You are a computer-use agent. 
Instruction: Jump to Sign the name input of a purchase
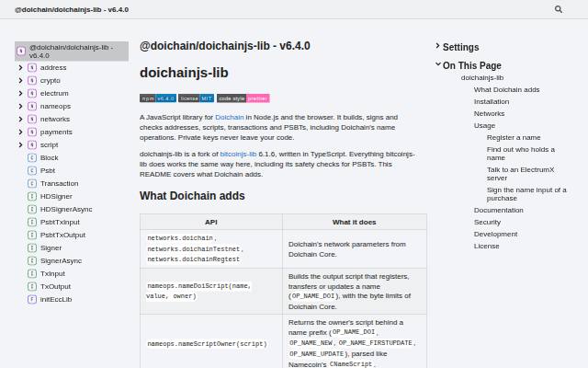pyautogui.click(x=526, y=194)
